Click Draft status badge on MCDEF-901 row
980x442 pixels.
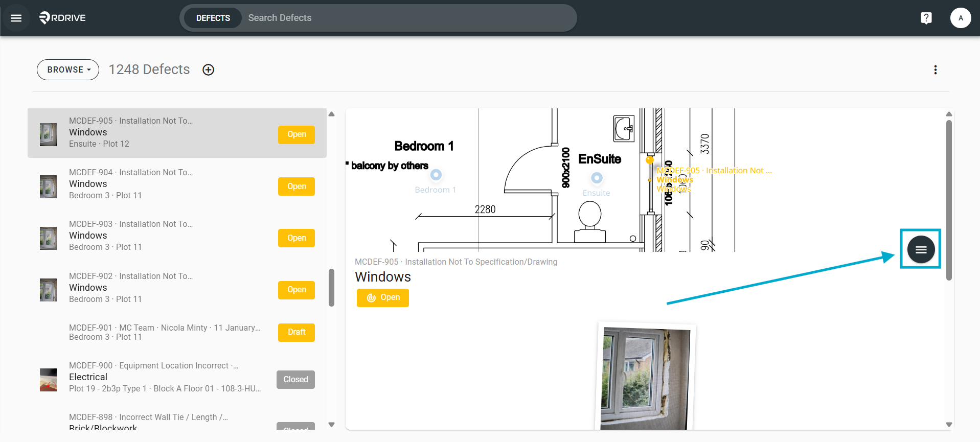pos(297,332)
